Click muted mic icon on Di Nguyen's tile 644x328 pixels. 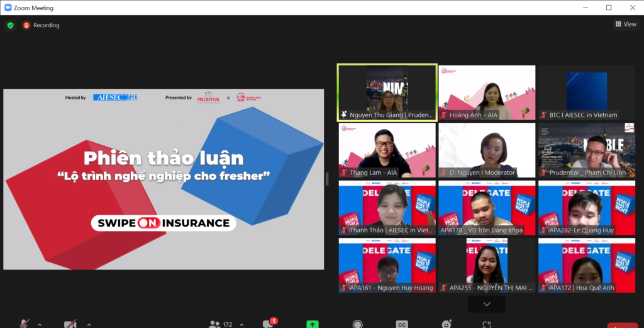[x=444, y=172]
